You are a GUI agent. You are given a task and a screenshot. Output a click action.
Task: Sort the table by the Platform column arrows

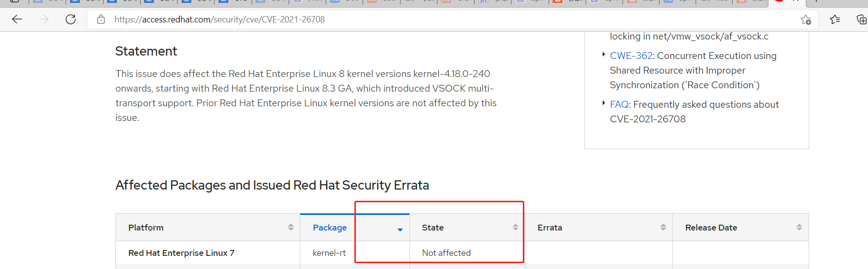pos(291,228)
